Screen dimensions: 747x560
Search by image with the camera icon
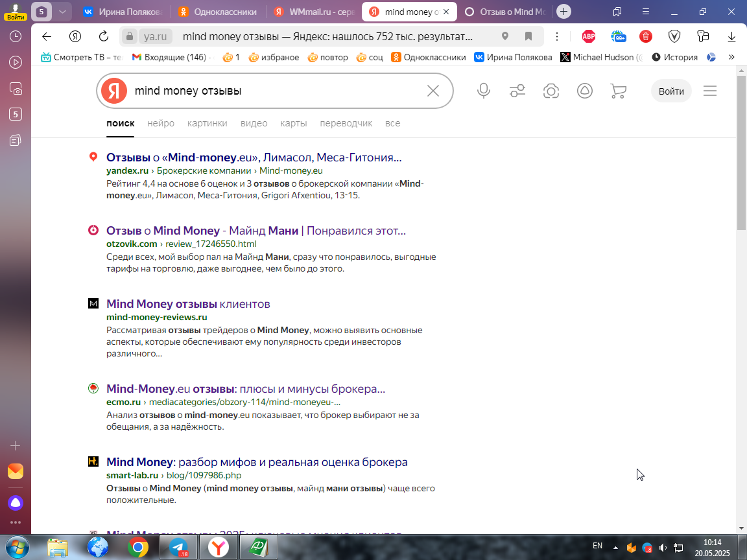tap(551, 91)
